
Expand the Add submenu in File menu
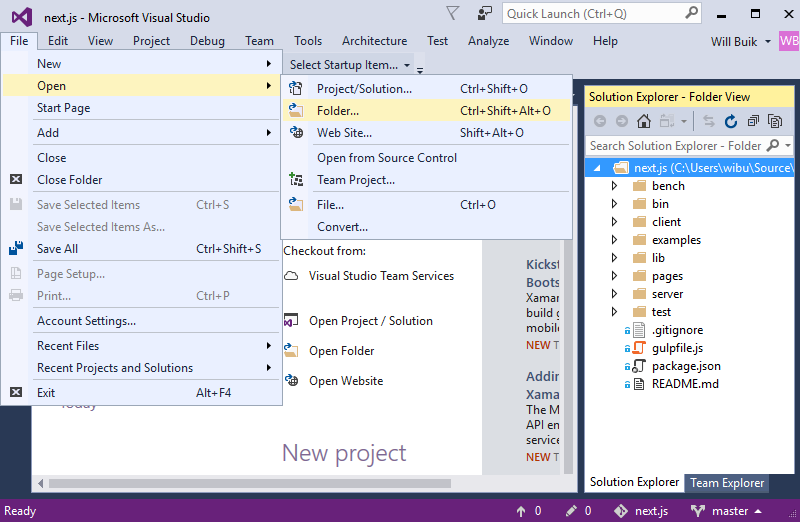pyautogui.click(x=141, y=133)
